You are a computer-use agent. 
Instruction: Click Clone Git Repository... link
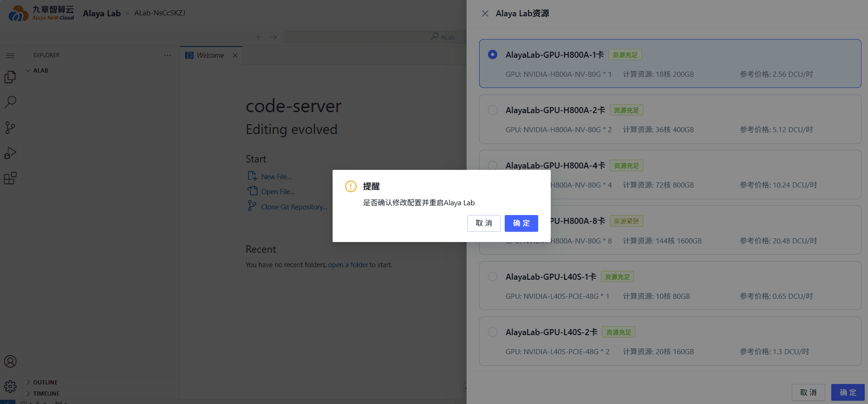(294, 207)
